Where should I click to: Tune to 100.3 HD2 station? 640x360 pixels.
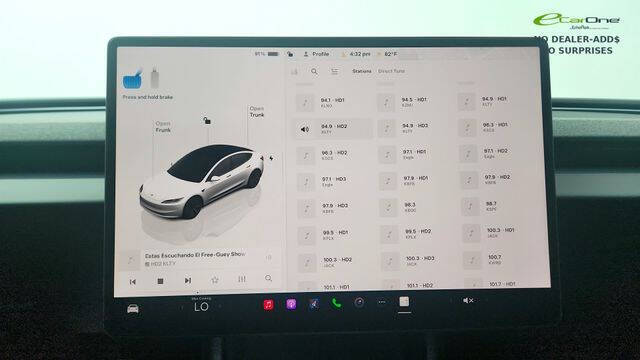(337, 262)
